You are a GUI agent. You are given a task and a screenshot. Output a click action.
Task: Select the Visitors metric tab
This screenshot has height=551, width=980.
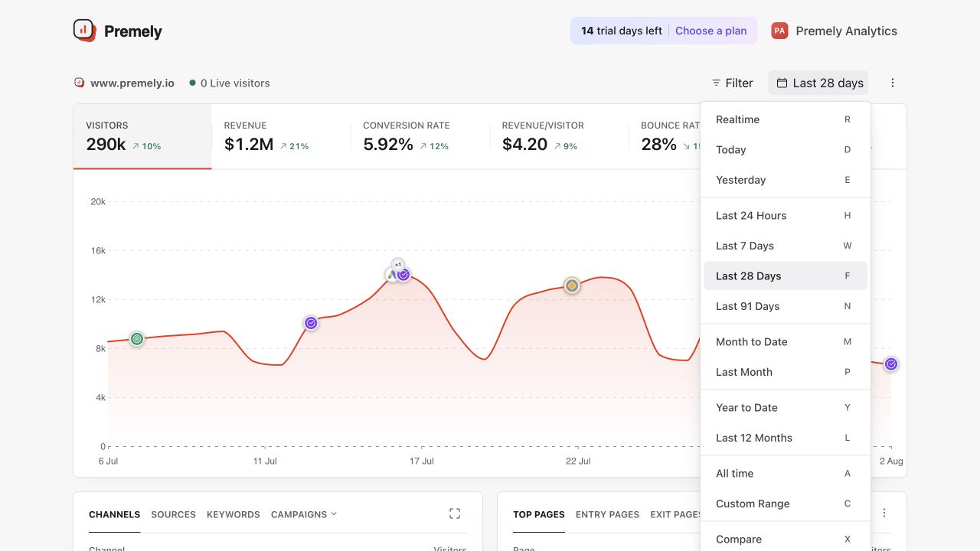pyautogui.click(x=142, y=136)
